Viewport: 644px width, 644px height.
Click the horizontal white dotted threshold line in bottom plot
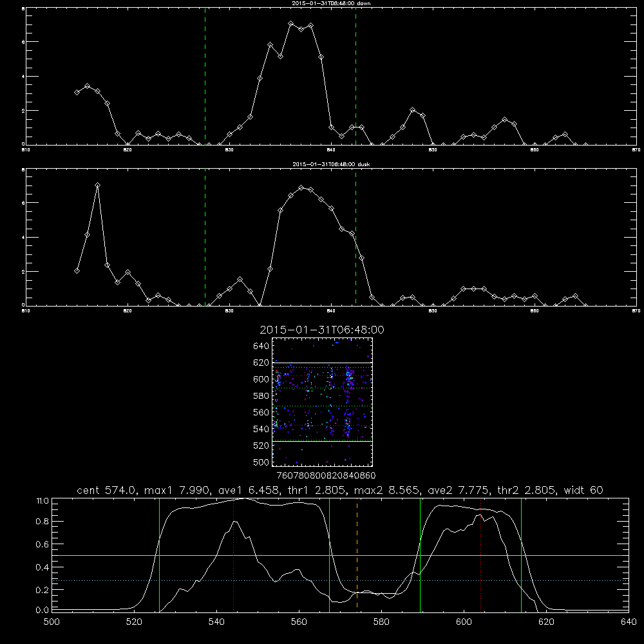coord(341,580)
